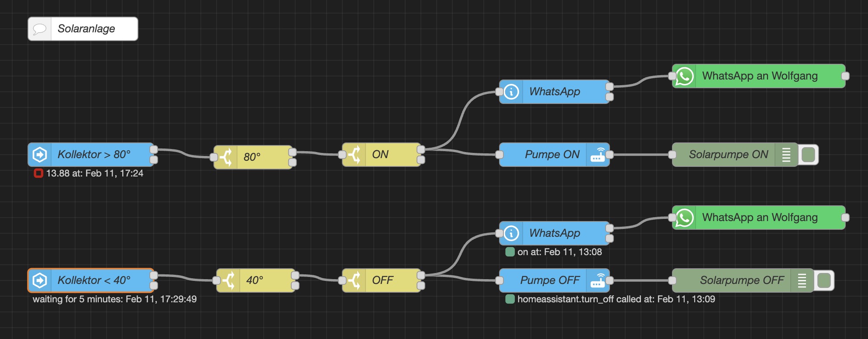Select the 40° switch node
The image size is (868, 339).
[262, 280]
